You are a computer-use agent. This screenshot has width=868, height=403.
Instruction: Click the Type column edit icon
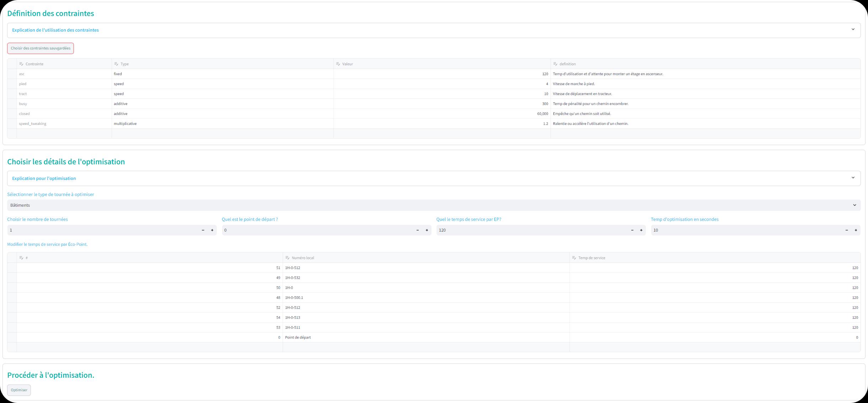116,64
